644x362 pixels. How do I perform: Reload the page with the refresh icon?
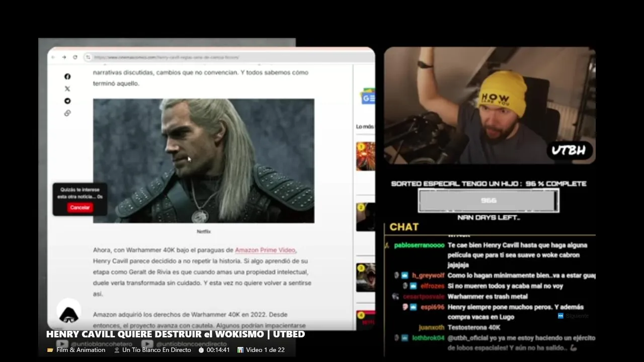coord(75,57)
